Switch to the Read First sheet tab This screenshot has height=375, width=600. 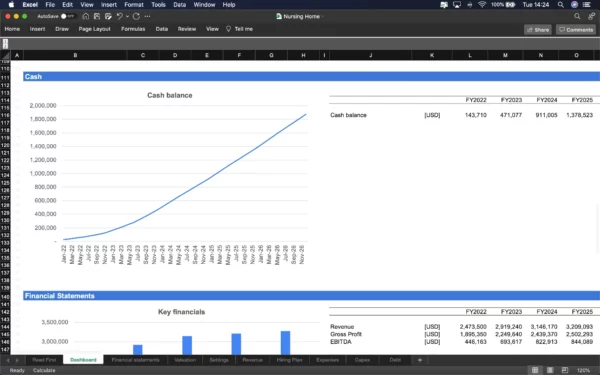(44, 360)
